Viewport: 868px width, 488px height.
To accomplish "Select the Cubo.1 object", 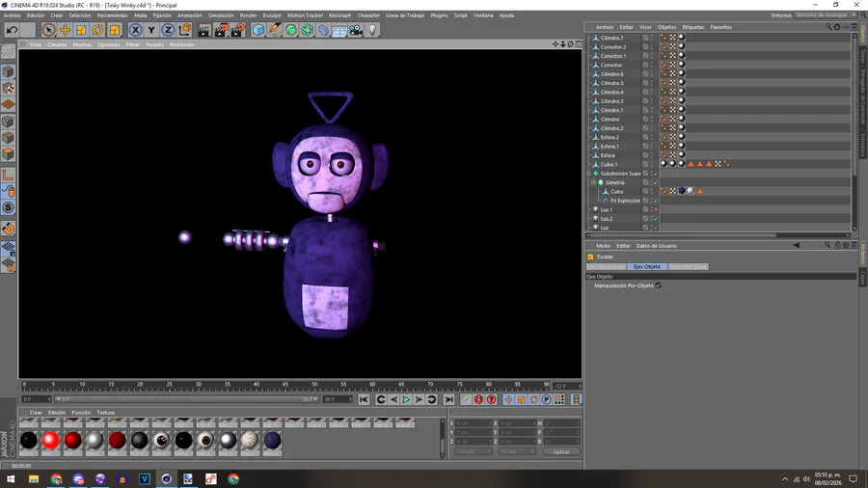I will [609, 164].
